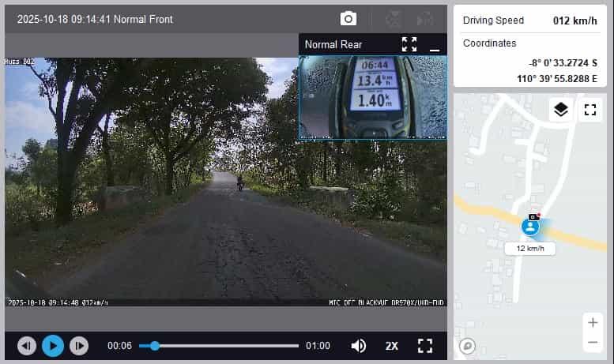Expand the map to fullscreen

[x=590, y=110]
